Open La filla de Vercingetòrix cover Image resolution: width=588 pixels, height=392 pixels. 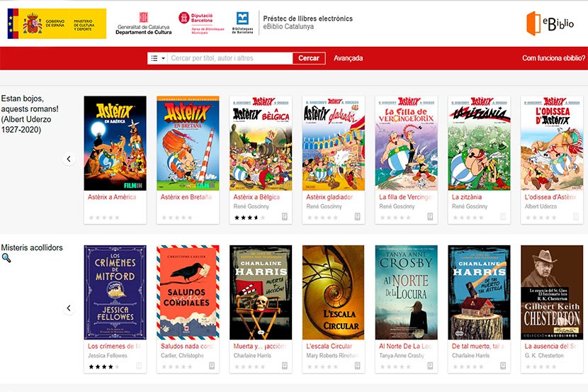[406, 143]
